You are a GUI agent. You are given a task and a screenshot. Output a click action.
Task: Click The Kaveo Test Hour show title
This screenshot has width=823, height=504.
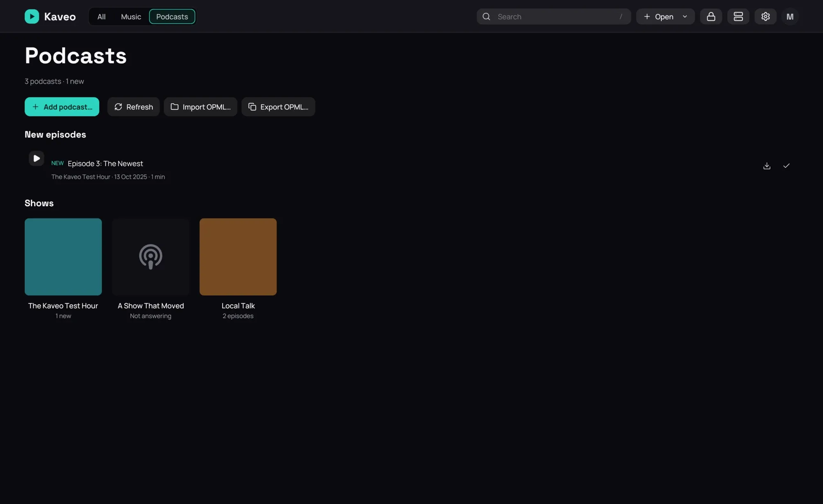[x=63, y=306]
